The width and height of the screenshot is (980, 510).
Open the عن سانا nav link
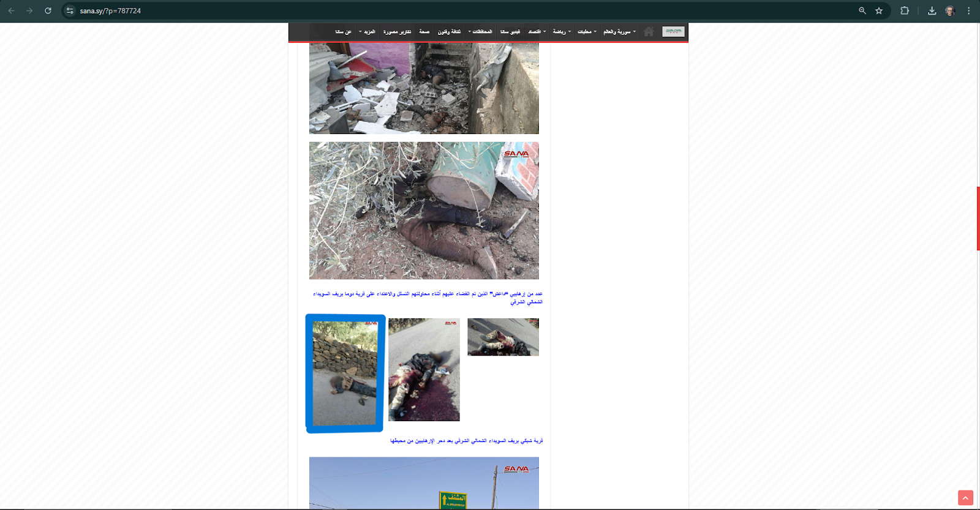343,32
